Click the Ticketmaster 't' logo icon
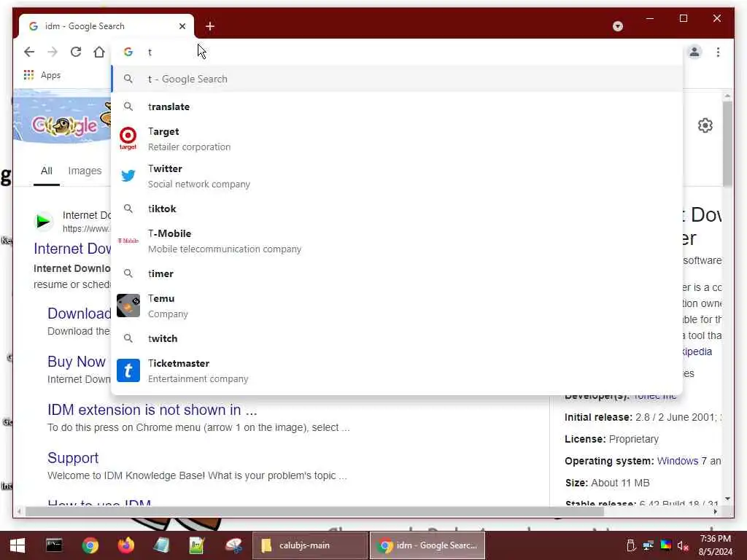 (x=128, y=370)
